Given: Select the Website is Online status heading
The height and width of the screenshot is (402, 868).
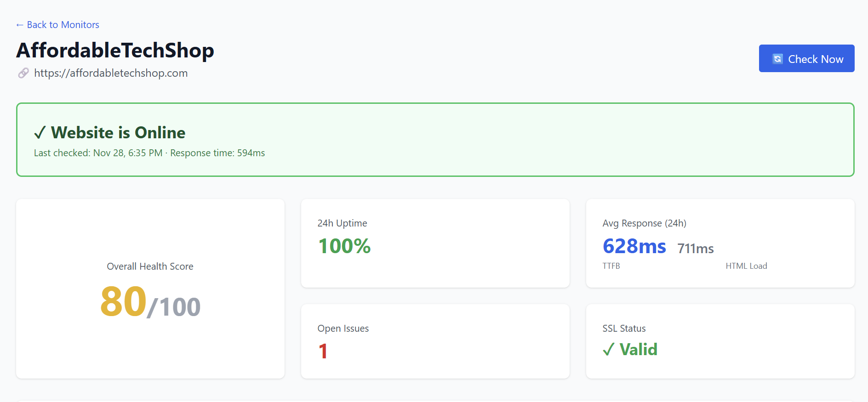Looking at the screenshot, I should click(x=118, y=133).
